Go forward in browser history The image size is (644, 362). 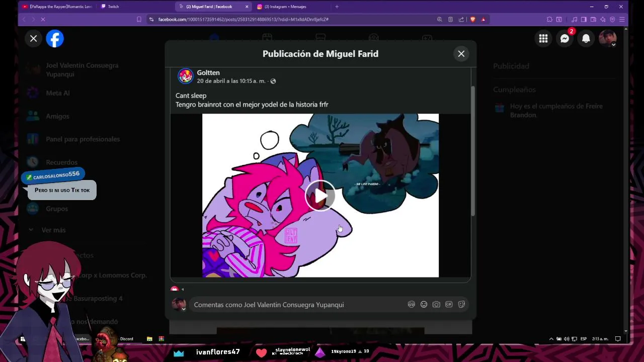pyautogui.click(x=33, y=19)
